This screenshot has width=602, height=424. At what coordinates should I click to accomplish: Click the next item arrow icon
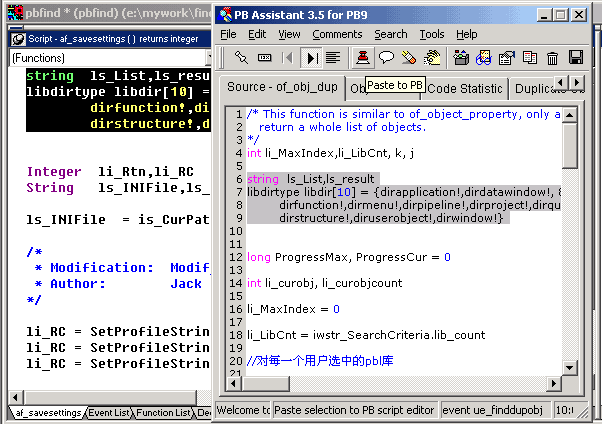pyautogui.click(x=312, y=58)
